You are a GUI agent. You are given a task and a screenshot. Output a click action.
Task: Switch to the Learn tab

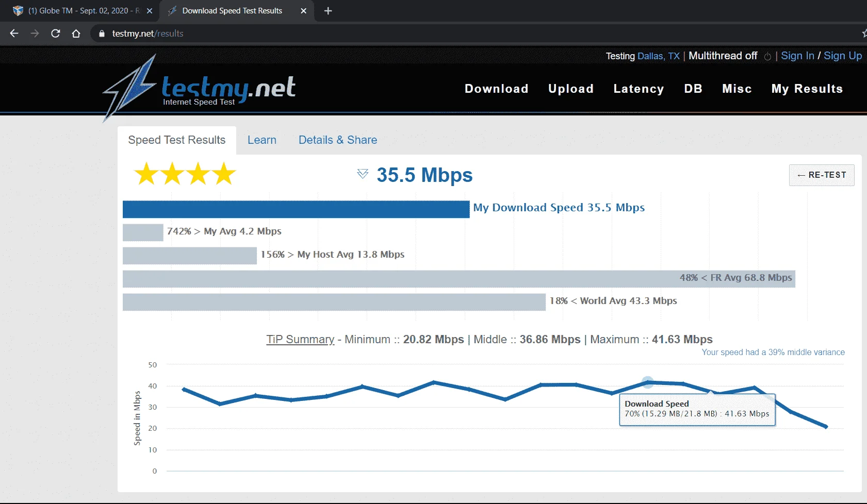262,140
